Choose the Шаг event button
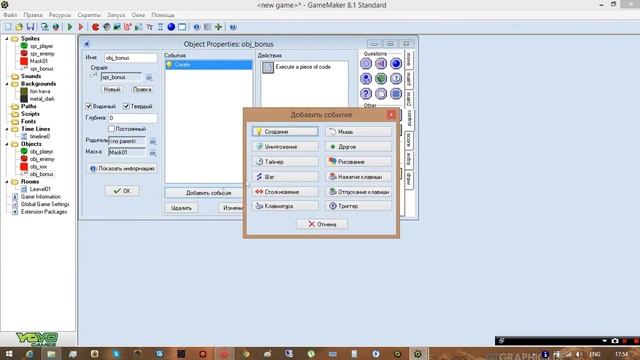The width and height of the screenshot is (640, 360). click(x=285, y=177)
